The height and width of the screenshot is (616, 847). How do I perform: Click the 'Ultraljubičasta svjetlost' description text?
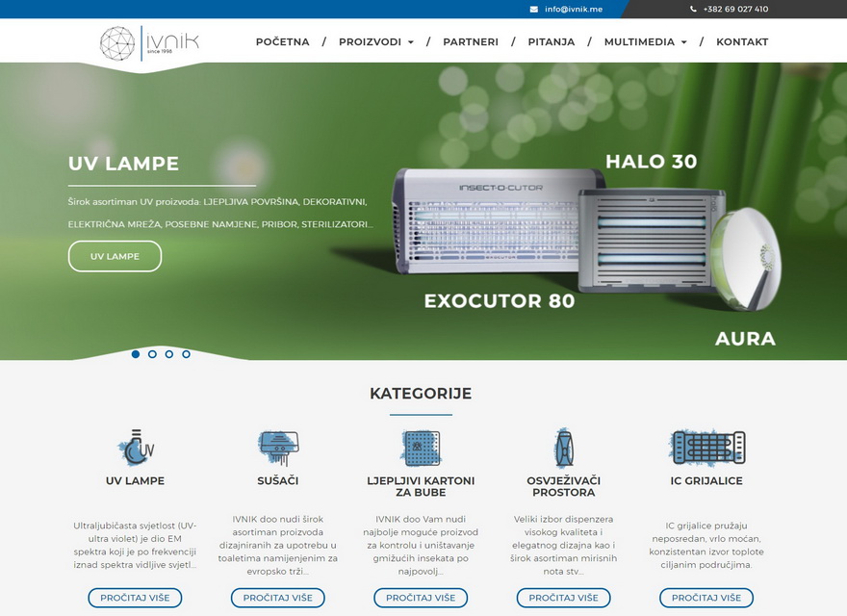tap(135, 545)
